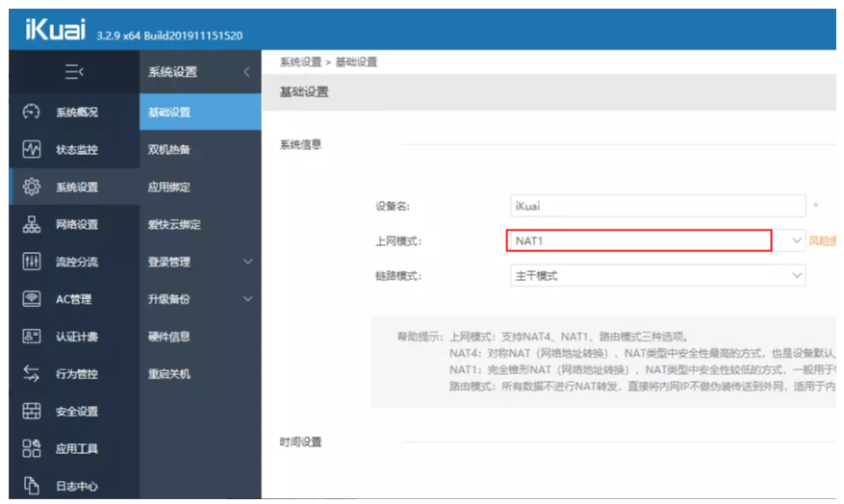The width and height of the screenshot is (844, 504).
Task: Click the 基础设置 breadcrumb text
Action: pos(356,62)
